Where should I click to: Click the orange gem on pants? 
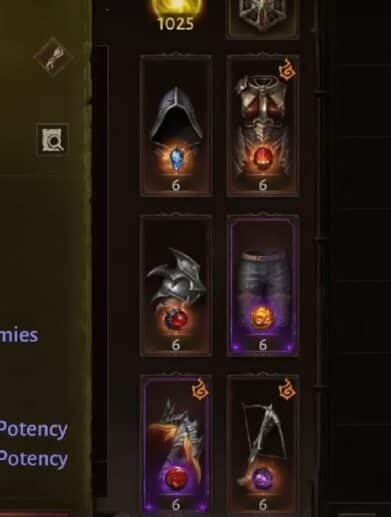coord(261,316)
